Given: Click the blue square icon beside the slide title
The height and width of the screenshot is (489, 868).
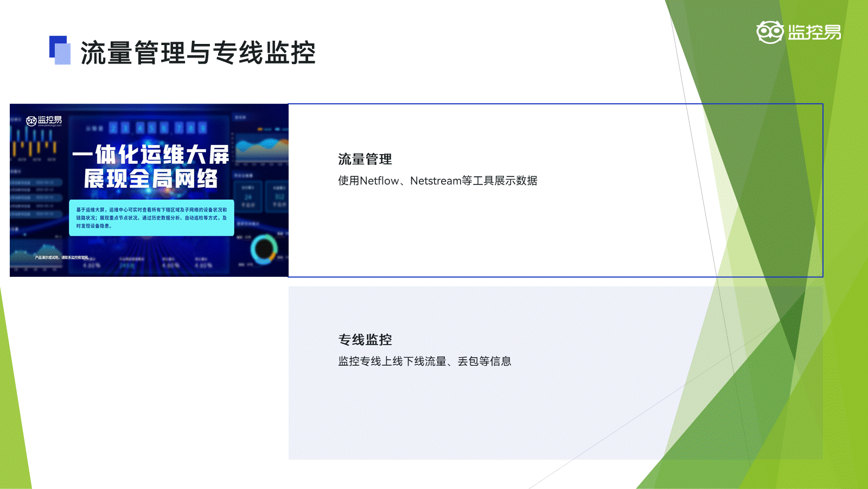Looking at the screenshot, I should pos(60,50).
